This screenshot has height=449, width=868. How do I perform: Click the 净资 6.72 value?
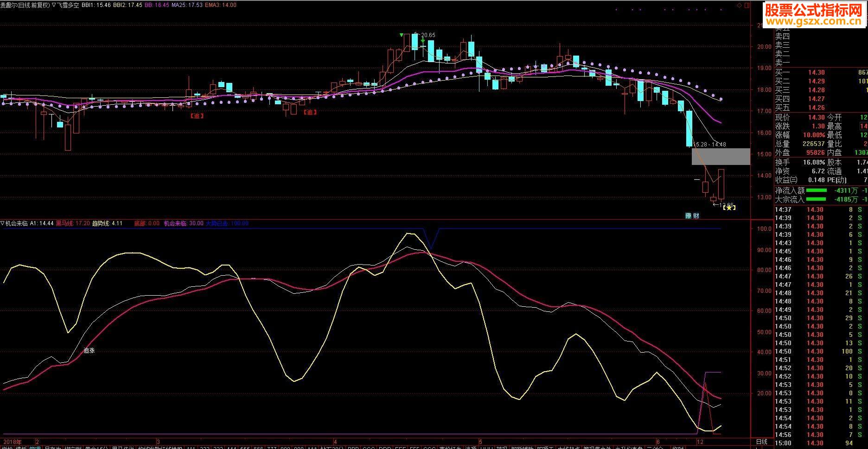click(x=818, y=171)
